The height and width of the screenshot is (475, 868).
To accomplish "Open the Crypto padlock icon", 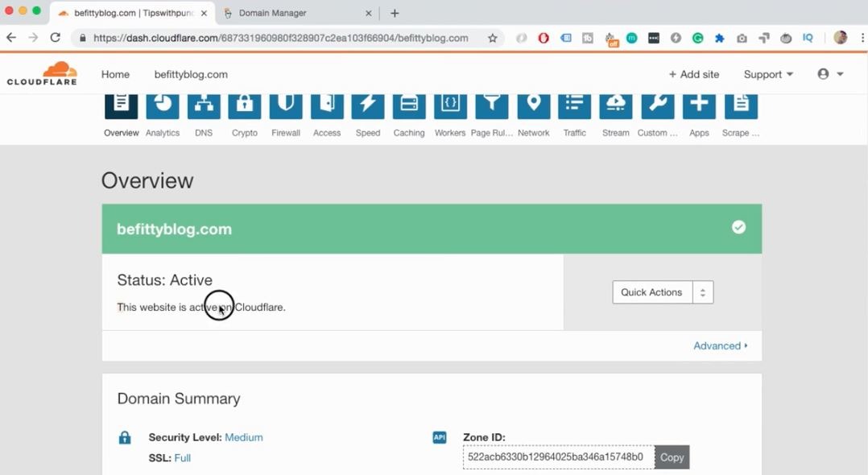I will coord(245,106).
